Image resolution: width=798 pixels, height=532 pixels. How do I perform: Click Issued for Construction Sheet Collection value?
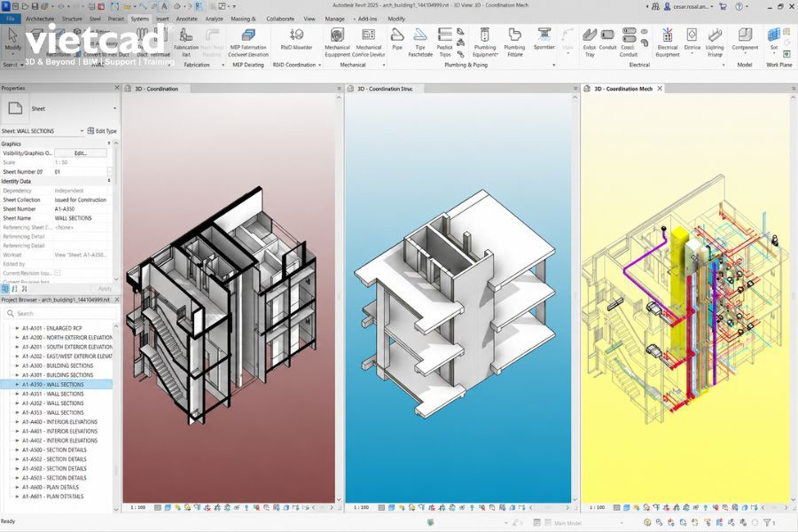tap(81, 199)
